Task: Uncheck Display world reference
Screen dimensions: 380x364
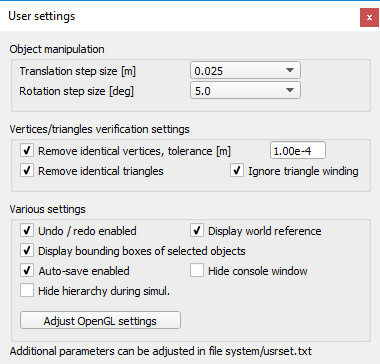Action: (197, 231)
